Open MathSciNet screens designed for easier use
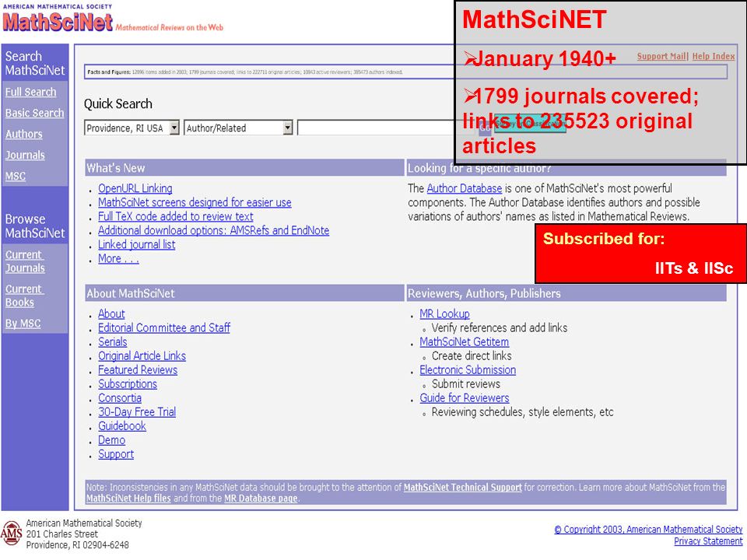The image size is (747, 560). 195,202
